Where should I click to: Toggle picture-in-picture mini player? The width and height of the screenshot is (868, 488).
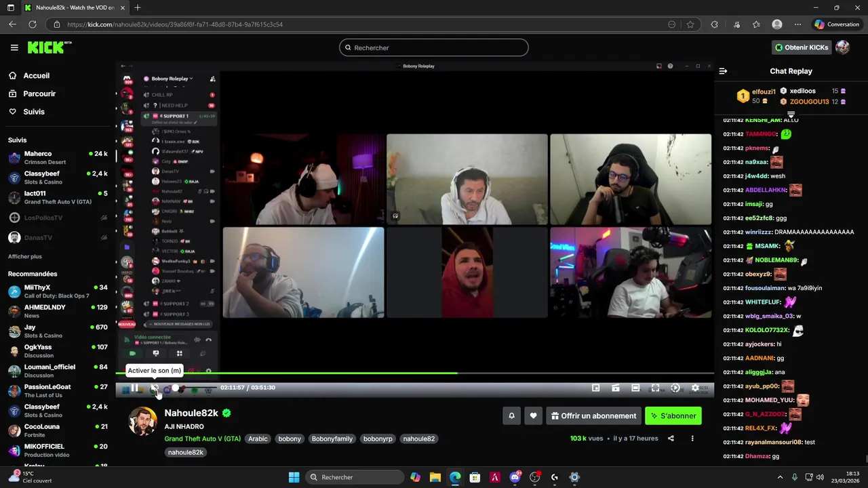coord(595,388)
